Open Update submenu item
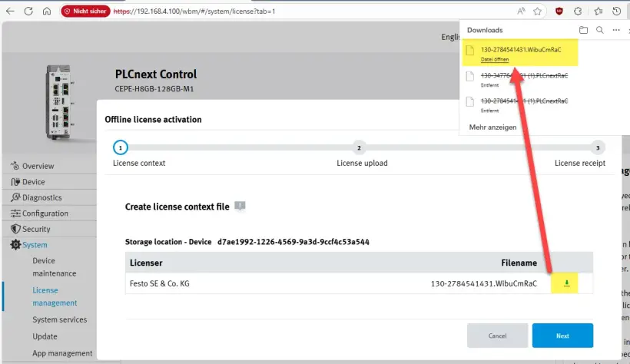 tap(45, 336)
